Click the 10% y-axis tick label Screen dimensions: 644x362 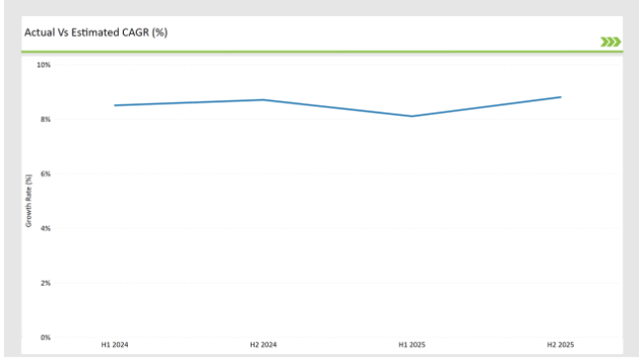tap(44, 65)
